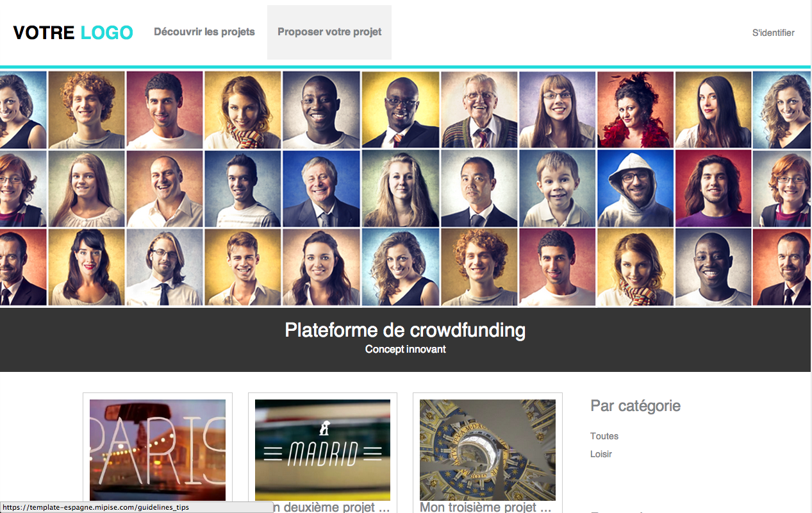812x513 pixels.
Task: Click the Mon troisième projet title
Action: (x=486, y=507)
